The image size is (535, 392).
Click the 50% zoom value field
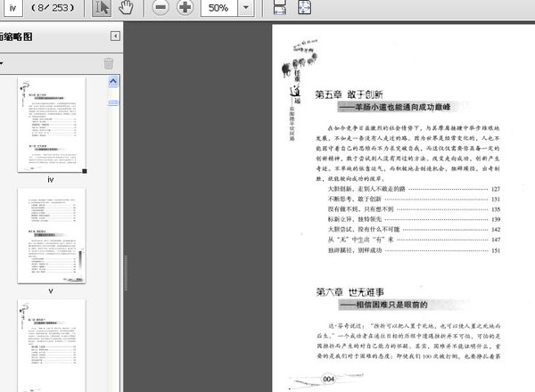click(x=218, y=7)
